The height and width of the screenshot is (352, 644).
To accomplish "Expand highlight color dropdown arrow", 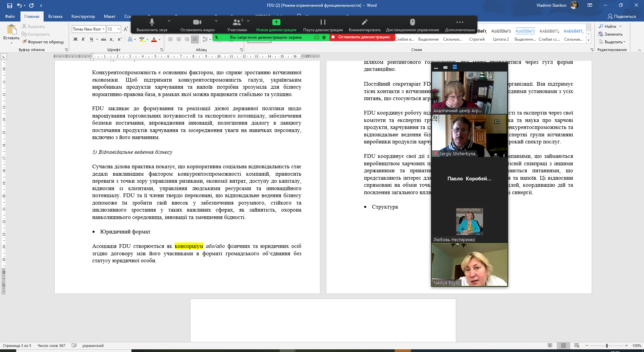I will [148, 40].
